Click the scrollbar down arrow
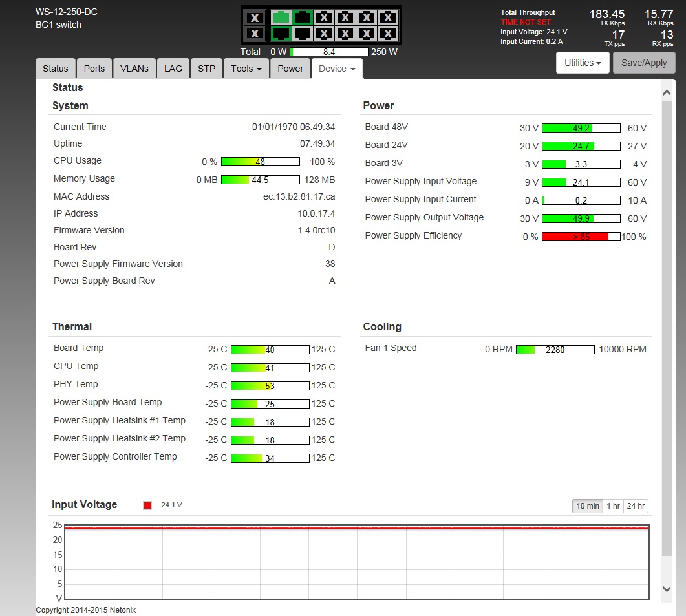 click(667, 588)
